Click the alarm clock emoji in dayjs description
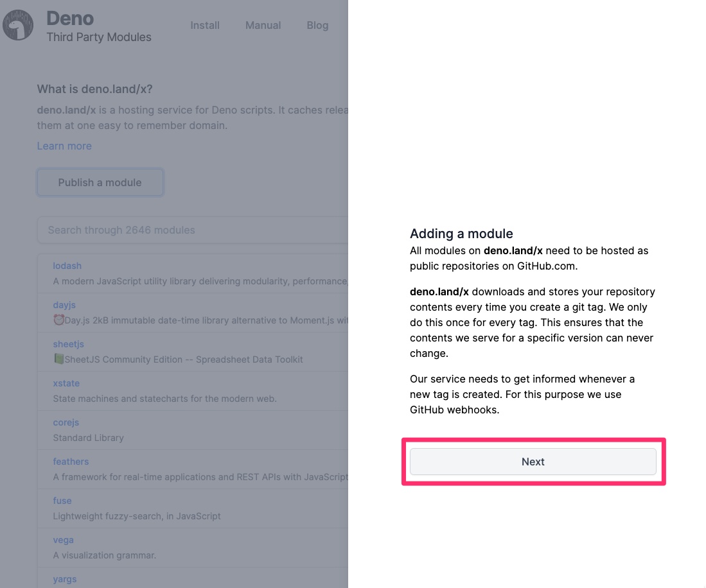 pos(58,320)
